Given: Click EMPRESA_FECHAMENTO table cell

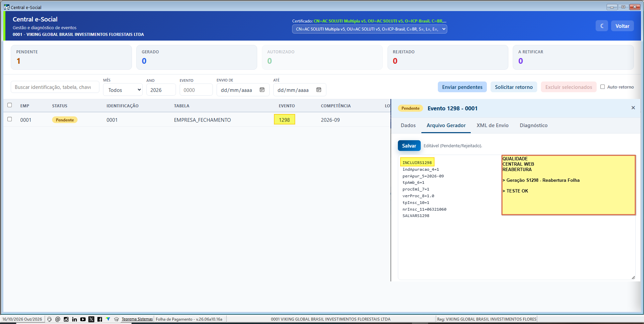Looking at the screenshot, I should (202, 120).
